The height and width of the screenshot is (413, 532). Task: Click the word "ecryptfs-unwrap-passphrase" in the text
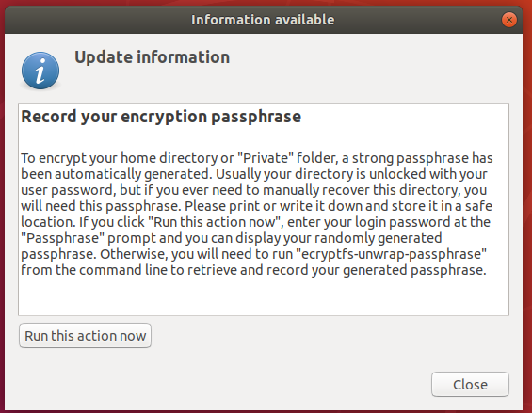[394, 254]
